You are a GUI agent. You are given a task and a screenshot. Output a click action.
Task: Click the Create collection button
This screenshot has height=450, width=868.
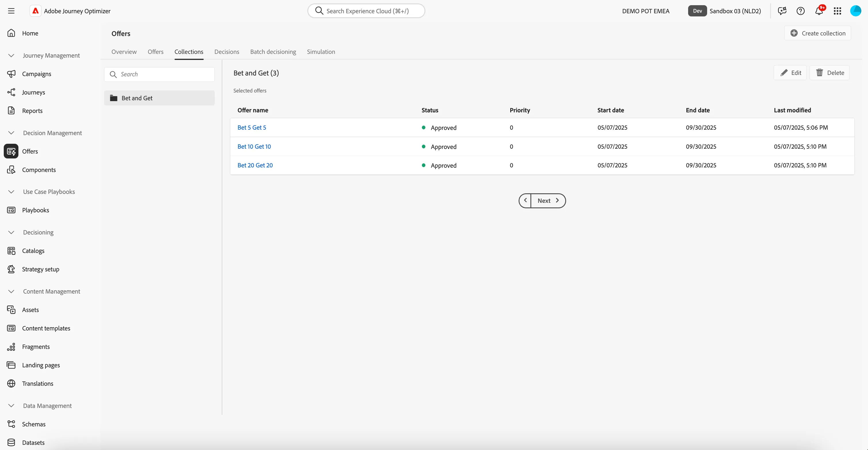coord(817,33)
